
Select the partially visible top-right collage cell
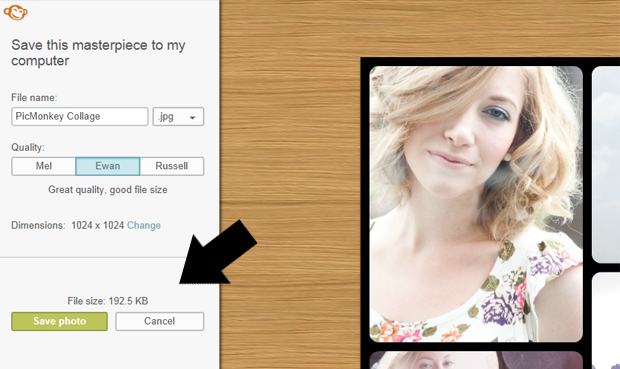click(x=606, y=164)
